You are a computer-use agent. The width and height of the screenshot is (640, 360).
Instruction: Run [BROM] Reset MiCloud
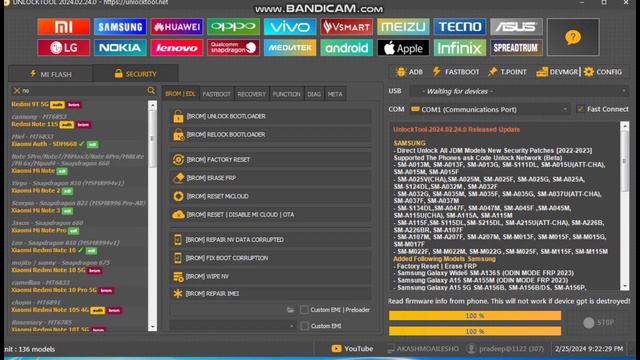click(270, 196)
